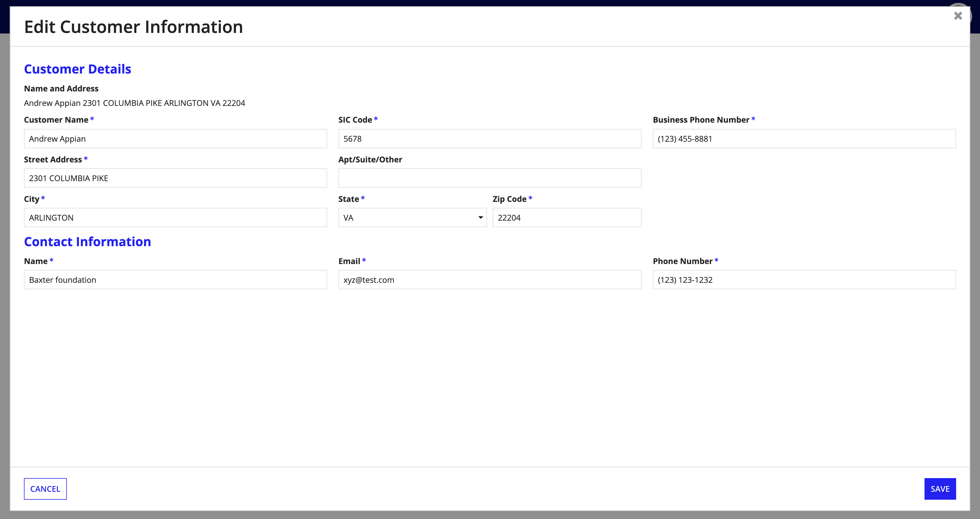Click the Business Phone Number required indicator
The height and width of the screenshot is (519, 980).
(754, 119)
